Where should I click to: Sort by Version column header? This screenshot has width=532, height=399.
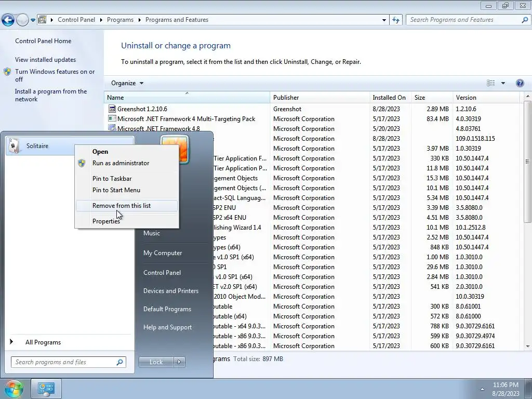[x=486, y=97]
